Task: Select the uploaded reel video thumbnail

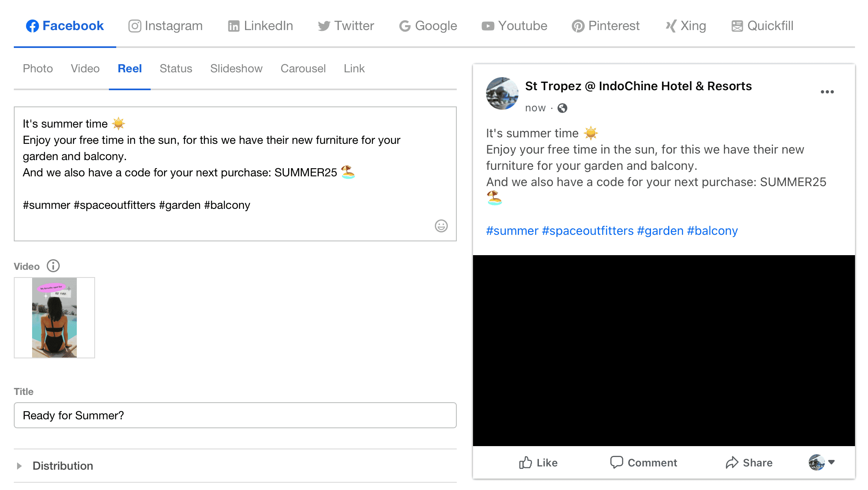Action: [54, 318]
